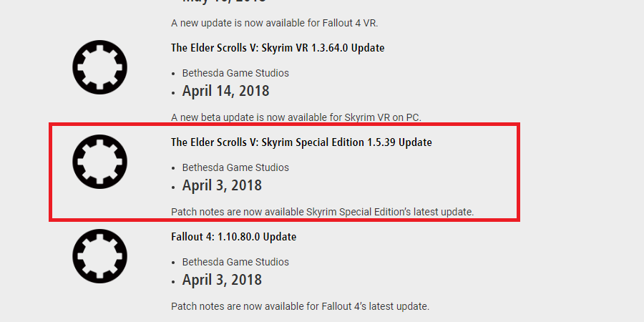The height and width of the screenshot is (322, 644).
Task: Click Skyrim Special Edition patch notes description
Action: coord(323,212)
